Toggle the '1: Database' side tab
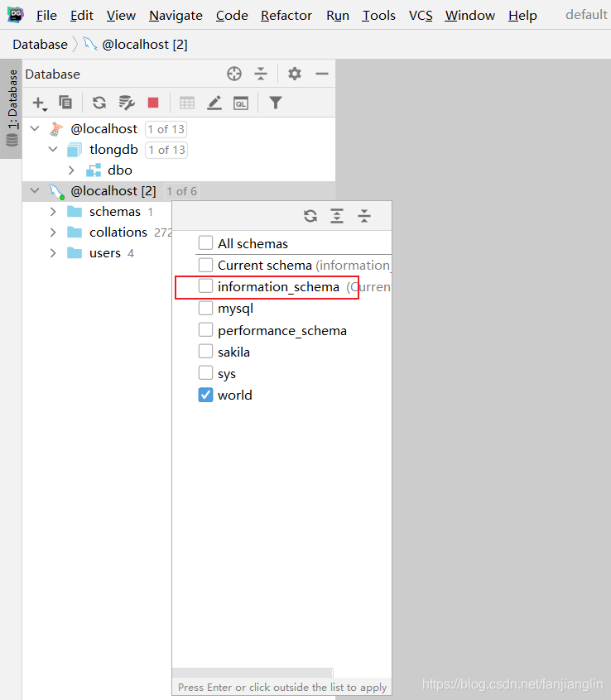 tap(12, 108)
